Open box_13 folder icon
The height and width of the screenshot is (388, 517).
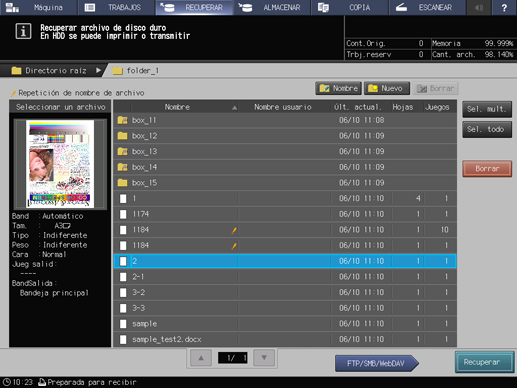pos(122,151)
